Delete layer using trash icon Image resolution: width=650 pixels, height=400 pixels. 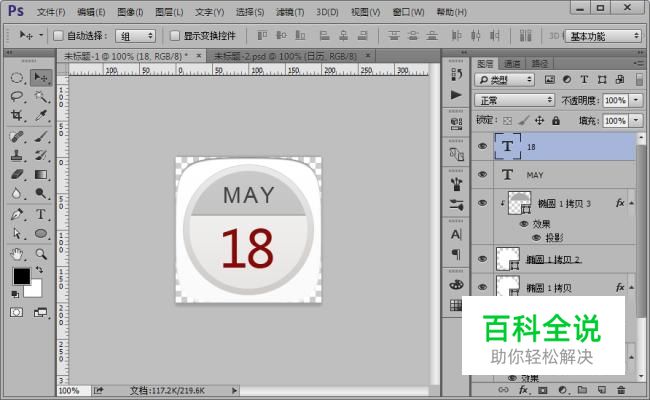pyautogui.click(x=621, y=390)
